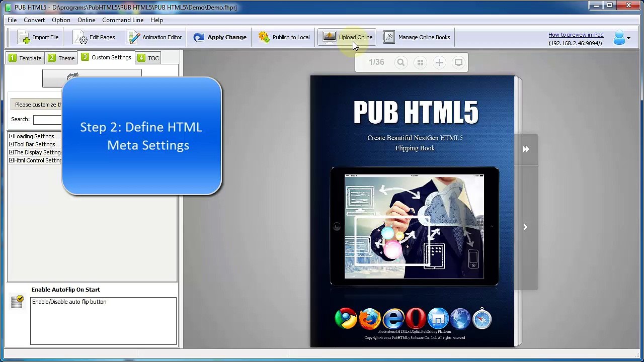Open the Help menu
644x362 pixels.
[x=156, y=20]
